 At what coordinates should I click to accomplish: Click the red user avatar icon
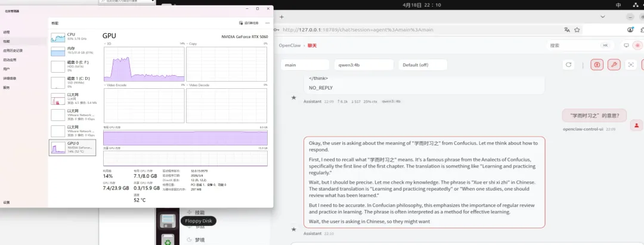click(x=636, y=126)
